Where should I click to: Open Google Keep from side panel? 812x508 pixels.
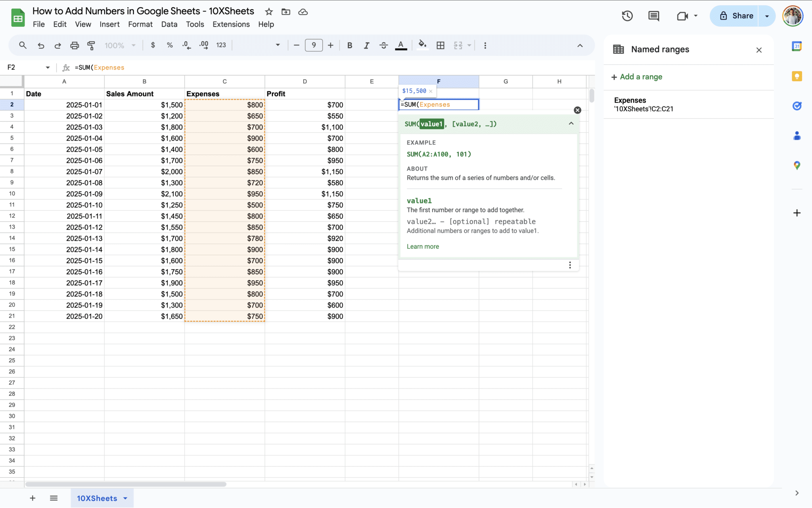coord(797,76)
